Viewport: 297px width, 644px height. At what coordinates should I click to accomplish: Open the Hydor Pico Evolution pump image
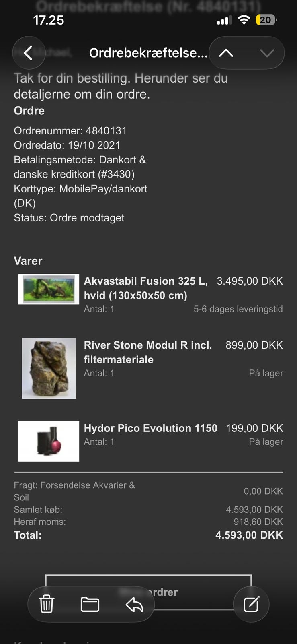(49, 441)
